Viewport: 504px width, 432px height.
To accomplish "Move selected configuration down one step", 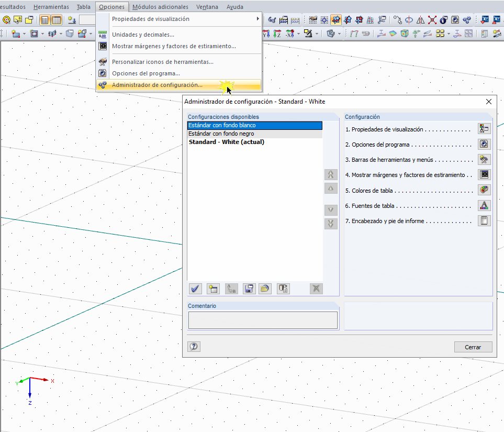I will (331, 210).
